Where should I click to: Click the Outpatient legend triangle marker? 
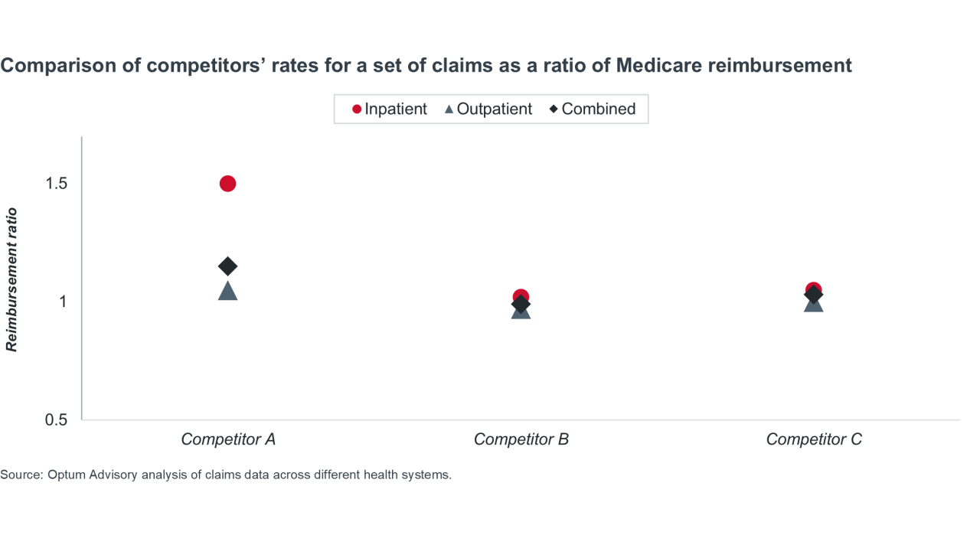449,109
